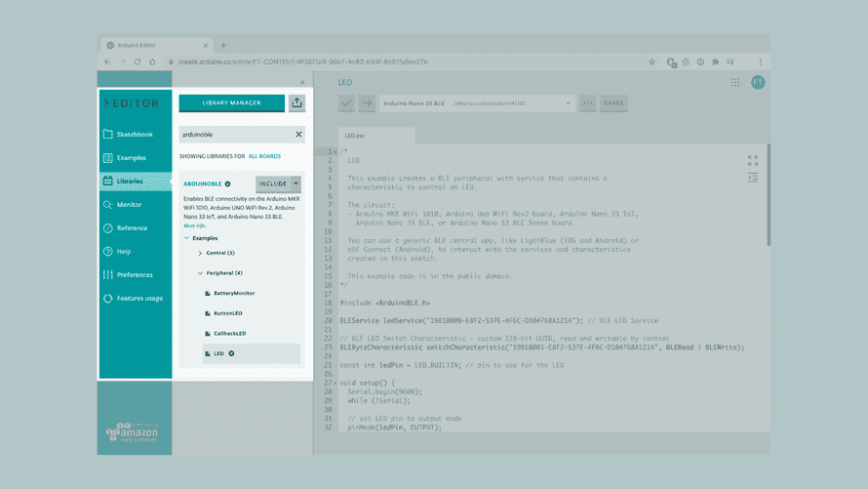This screenshot has height=489, width=868.
Task: Open Chrome's three-dot menu
Action: click(x=760, y=62)
